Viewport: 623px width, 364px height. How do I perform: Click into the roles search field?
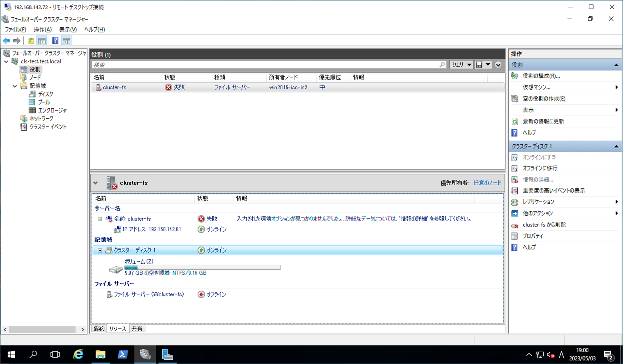[262, 65]
